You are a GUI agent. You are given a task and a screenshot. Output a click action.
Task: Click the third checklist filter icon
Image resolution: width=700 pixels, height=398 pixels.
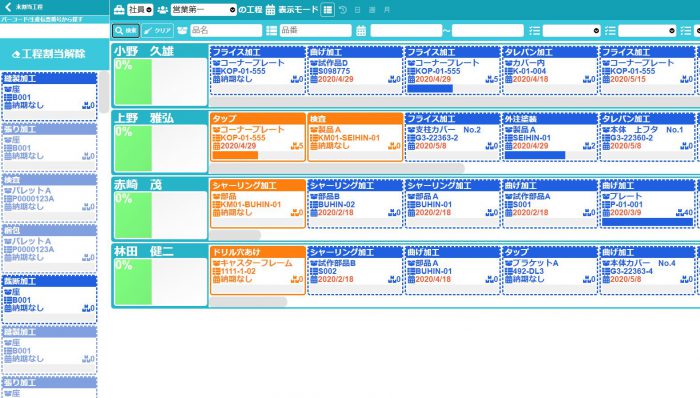686,30
